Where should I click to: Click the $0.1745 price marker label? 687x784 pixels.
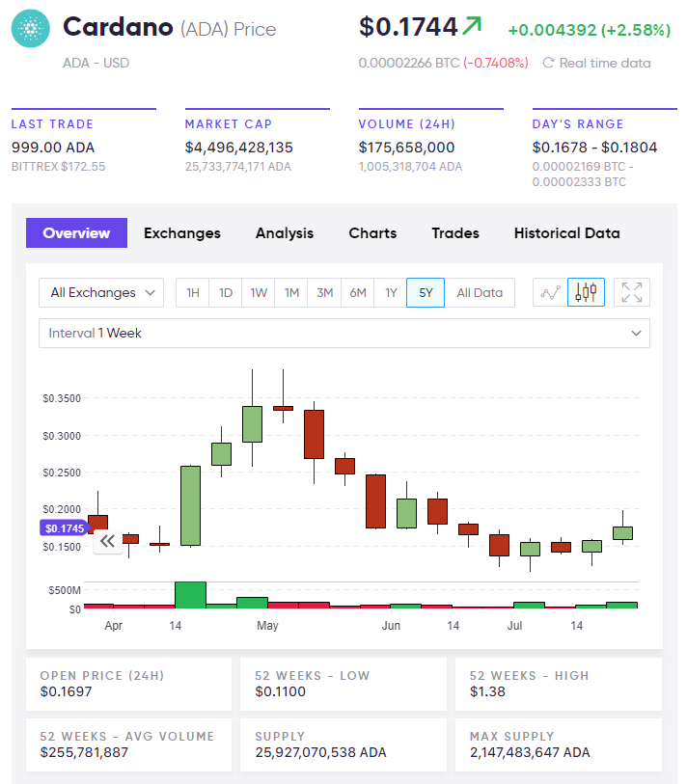click(x=64, y=527)
